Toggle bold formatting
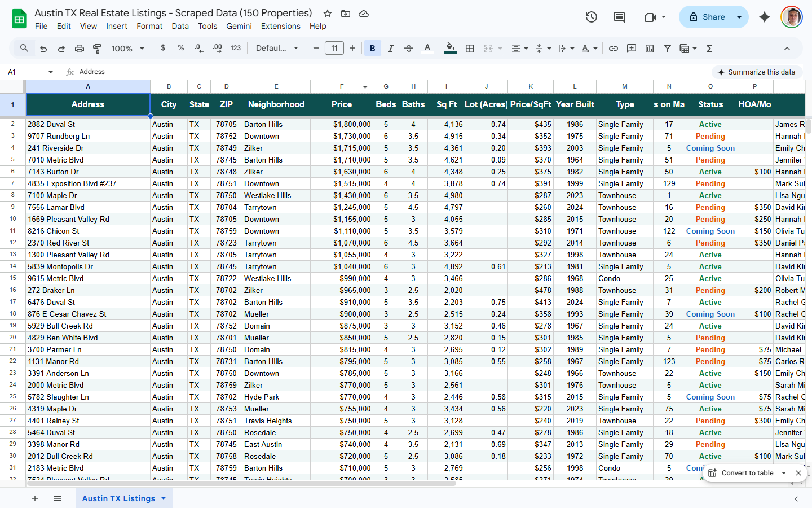812x508 pixels. pyautogui.click(x=372, y=48)
